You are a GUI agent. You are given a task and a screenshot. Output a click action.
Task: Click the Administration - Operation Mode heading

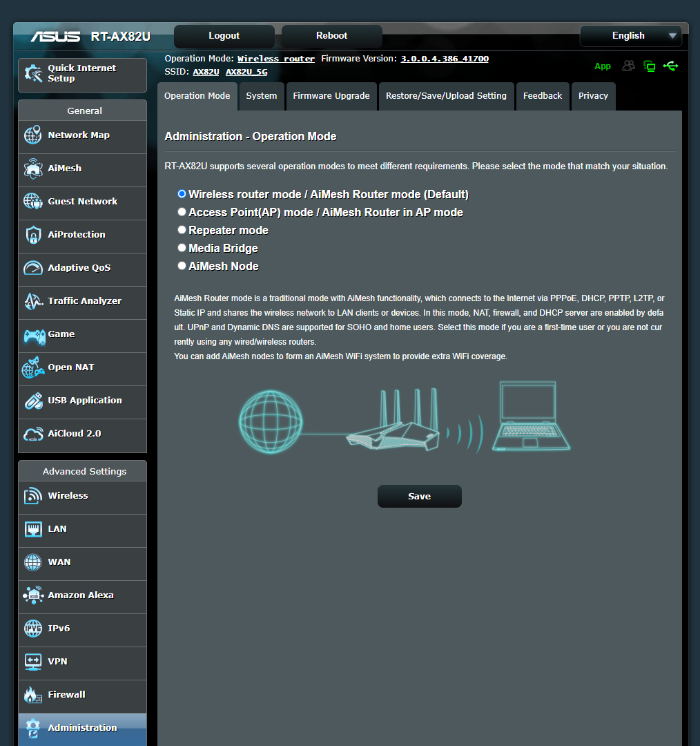[x=250, y=137]
